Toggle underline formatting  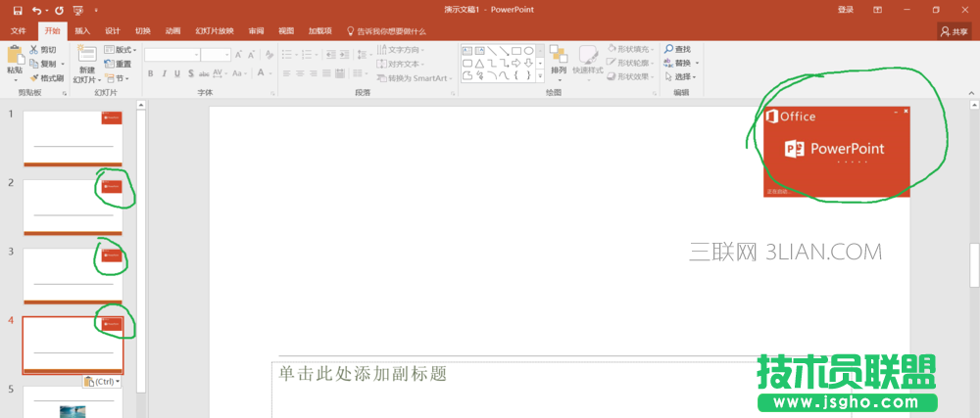pos(176,73)
